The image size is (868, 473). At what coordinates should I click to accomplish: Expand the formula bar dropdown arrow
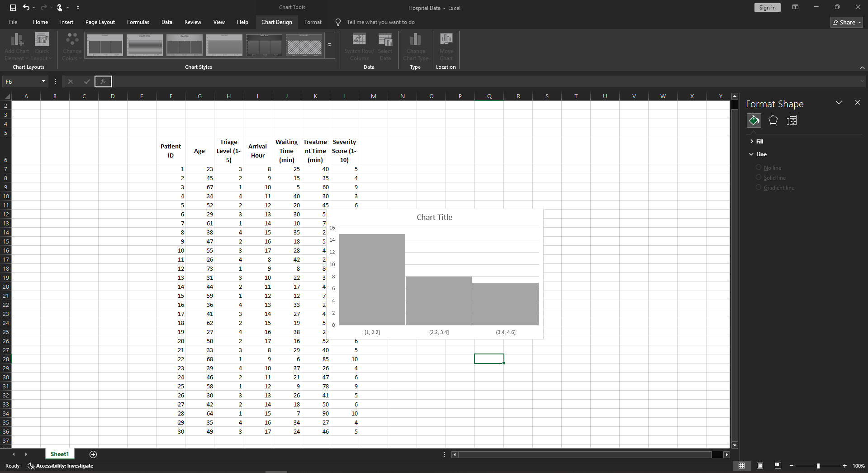coord(862,81)
